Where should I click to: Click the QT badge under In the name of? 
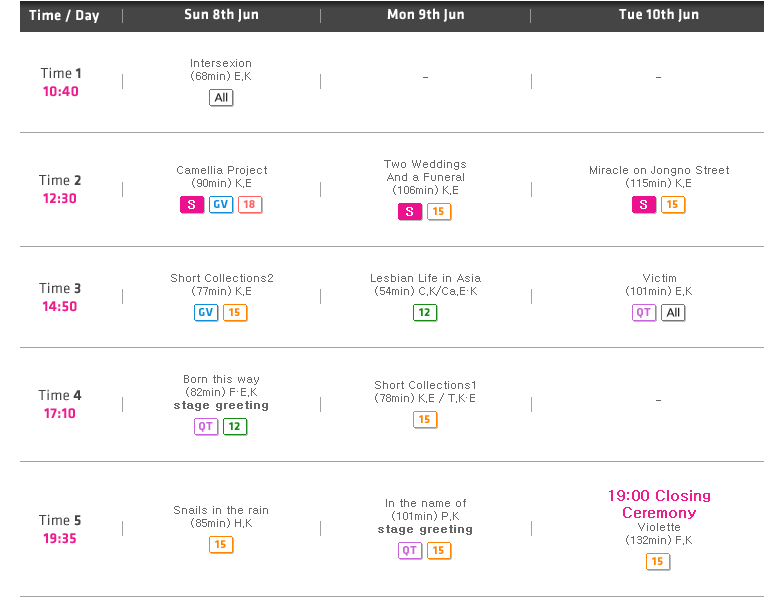tap(410, 550)
